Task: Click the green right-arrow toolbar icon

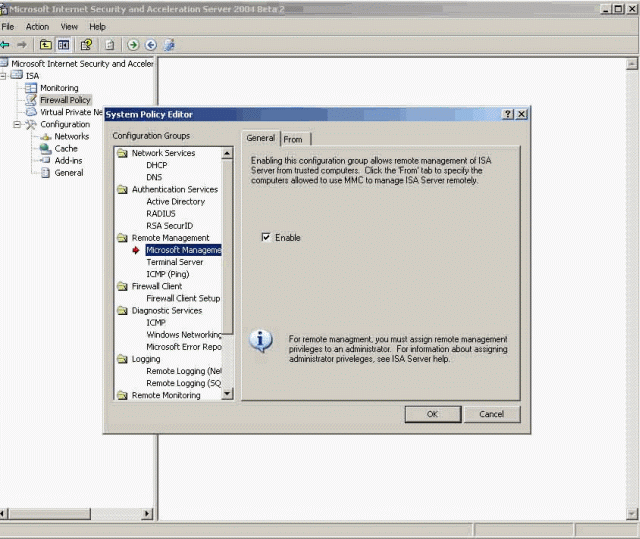Action: (132, 45)
